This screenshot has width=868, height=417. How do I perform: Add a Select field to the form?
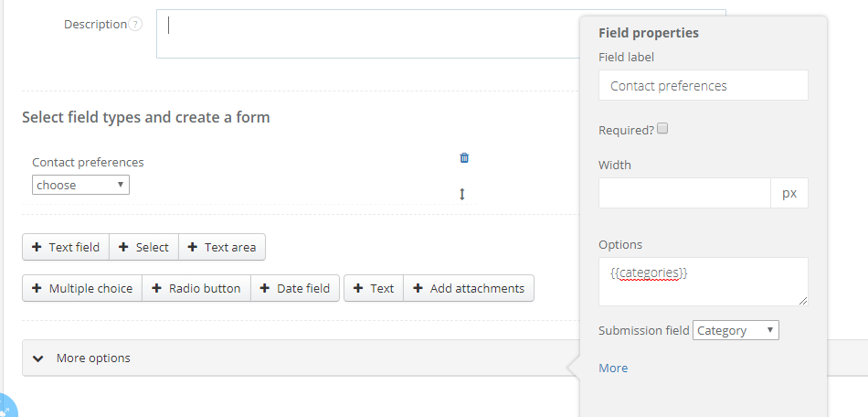point(143,247)
